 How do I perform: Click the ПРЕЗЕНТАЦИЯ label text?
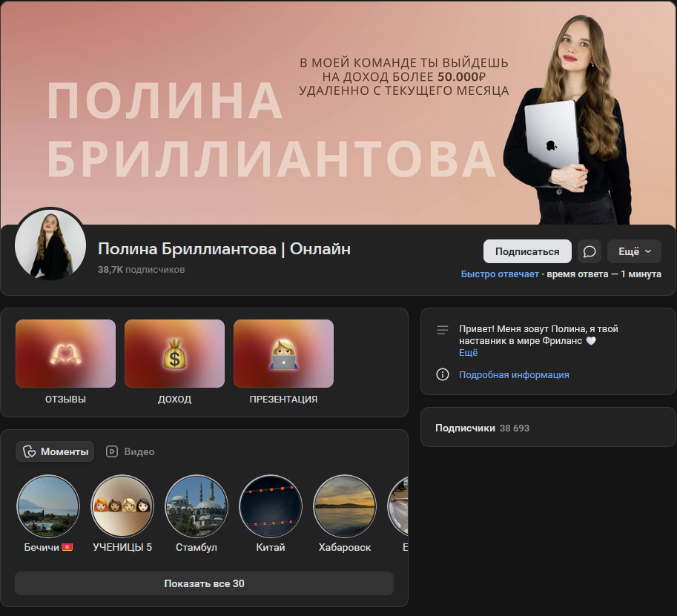pyautogui.click(x=284, y=400)
